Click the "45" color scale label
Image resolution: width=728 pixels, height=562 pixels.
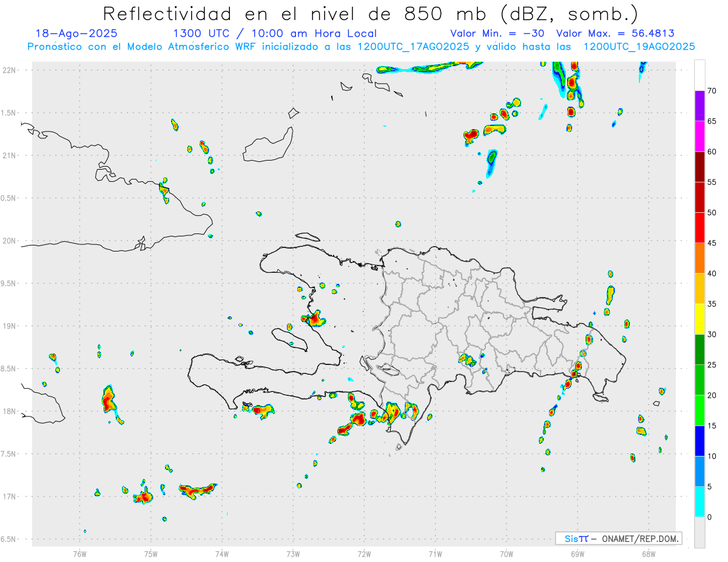point(712,243)
